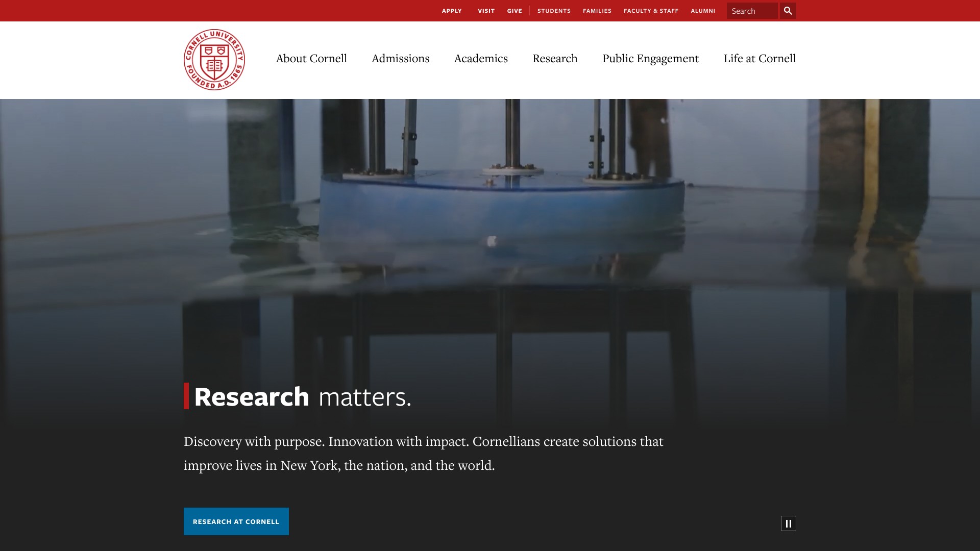Open the About Cornell menu

click(x=311, y=59)
